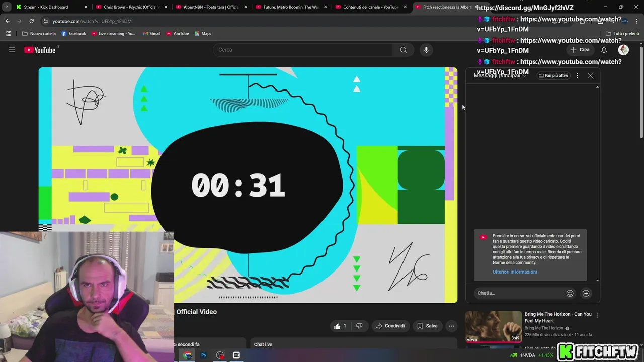Image resolution: width=644 pixels, height=362 pixels.
Task: Go back in the browser
Action: pyautogui.click(x=7, y=21)
